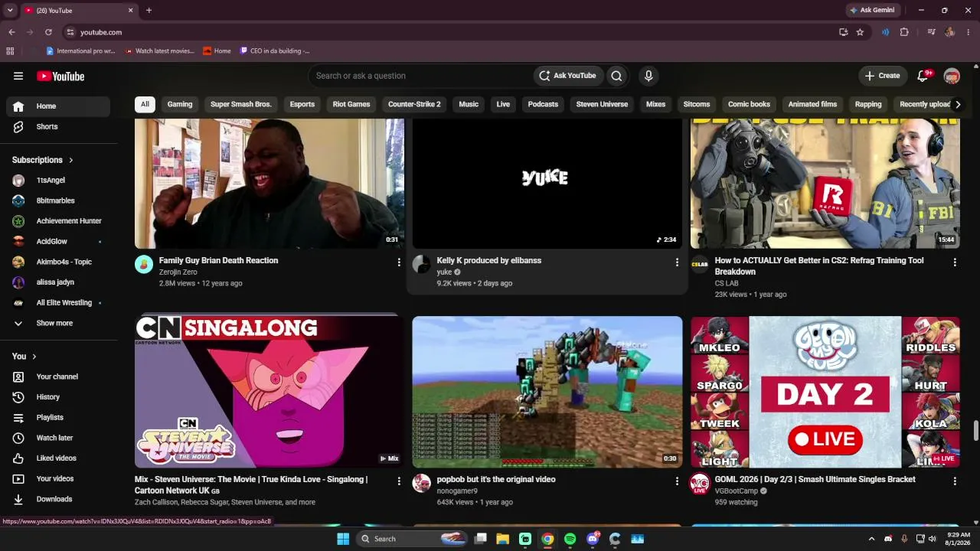Open Watch later in the sidebar
The image size is (980, 551).
pos(58,438)
